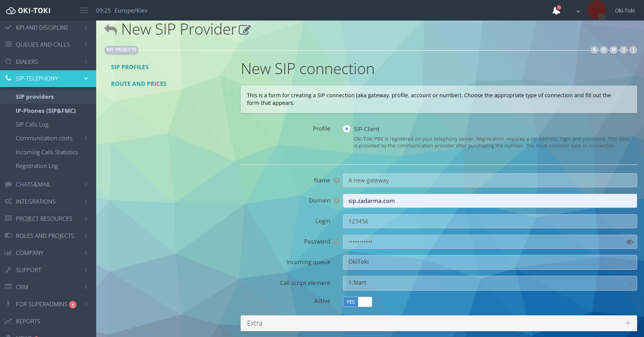Open the Incoming queue dropdown
This screenshot has height=337, width=644.
coord(489,262)
